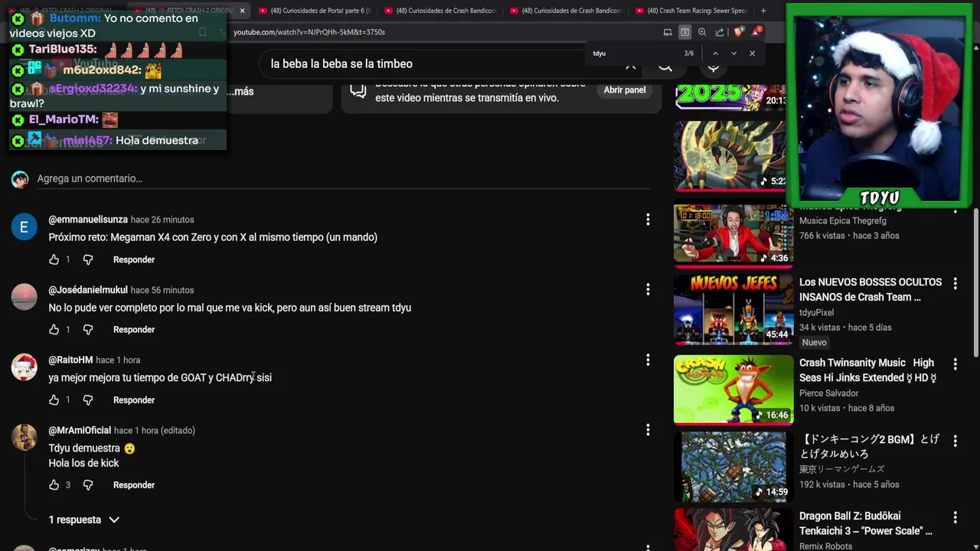
Task: Open options menu for @Josédanielmukul comment
Action: pyautogui.click(x=648, y=289)
